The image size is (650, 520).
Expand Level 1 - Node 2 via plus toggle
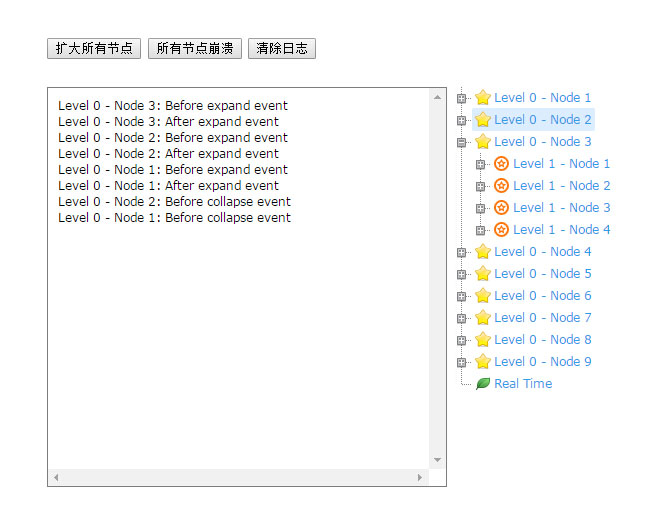coord(481,186)
